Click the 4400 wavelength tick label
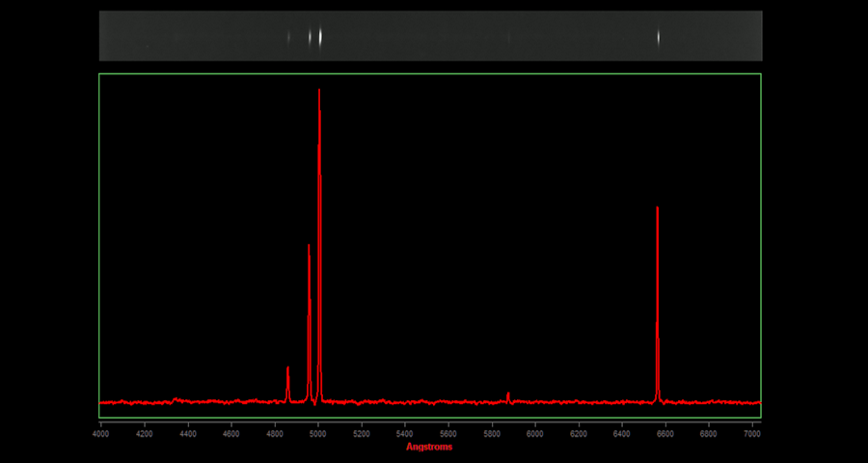Viewport: 868px width, 463px height. [187, 434]
